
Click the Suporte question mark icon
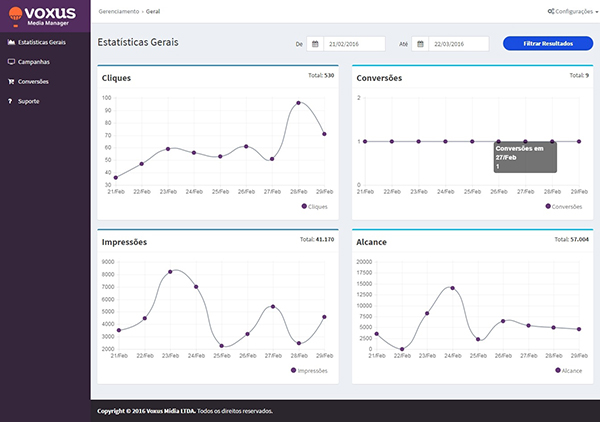[10, 101]
